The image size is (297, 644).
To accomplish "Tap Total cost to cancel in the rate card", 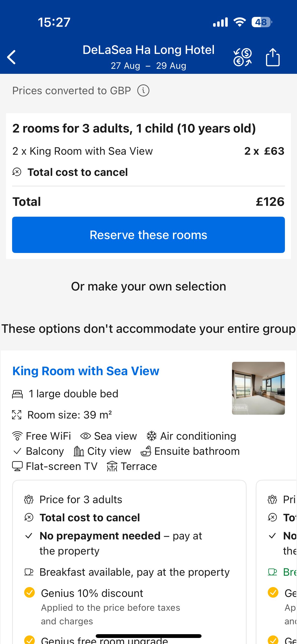I will [x=90, y=518].
